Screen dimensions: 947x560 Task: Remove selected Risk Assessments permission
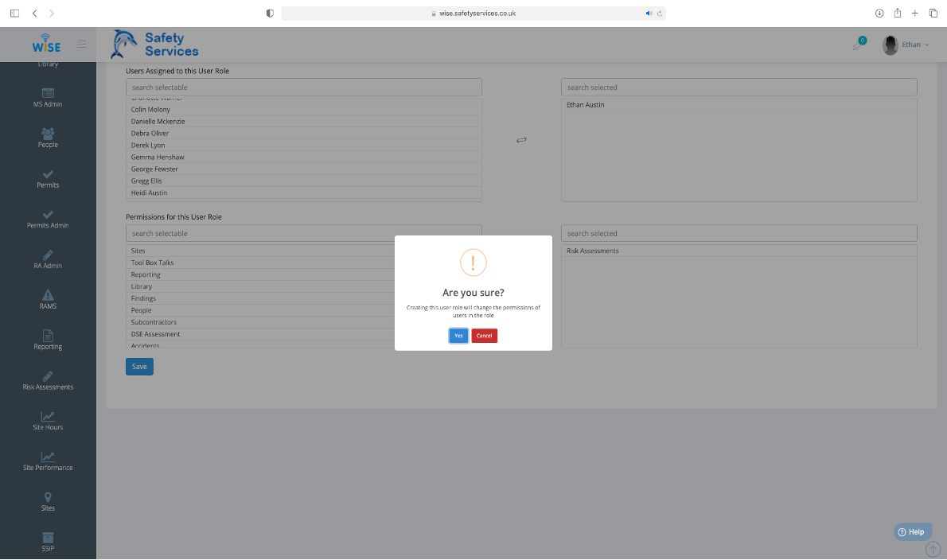click(x=739, y=251)
